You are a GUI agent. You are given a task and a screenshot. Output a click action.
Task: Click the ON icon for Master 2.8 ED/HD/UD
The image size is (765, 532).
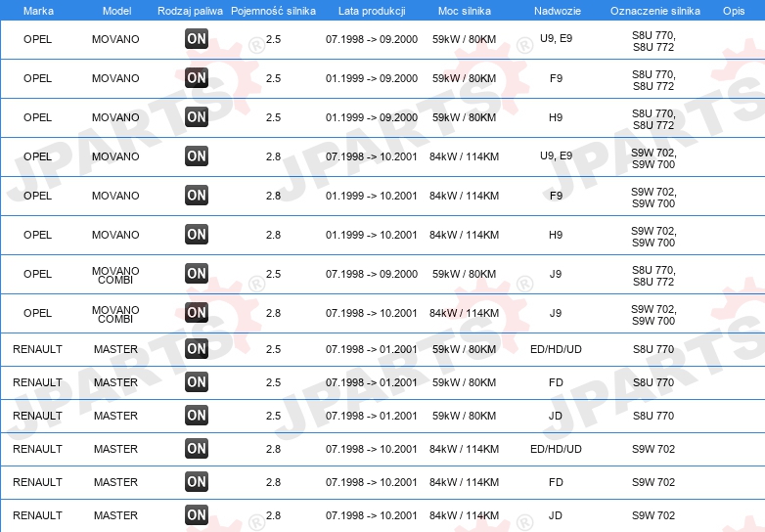point(197,449)
